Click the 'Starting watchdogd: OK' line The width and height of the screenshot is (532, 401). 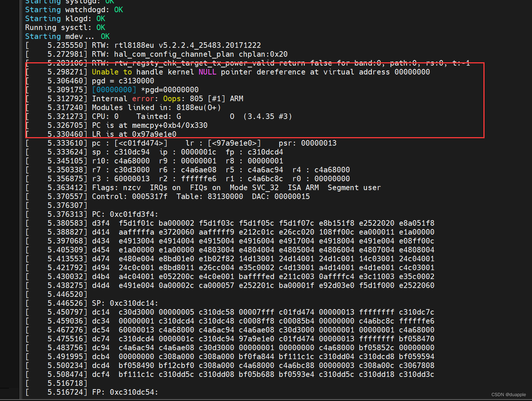74,10
